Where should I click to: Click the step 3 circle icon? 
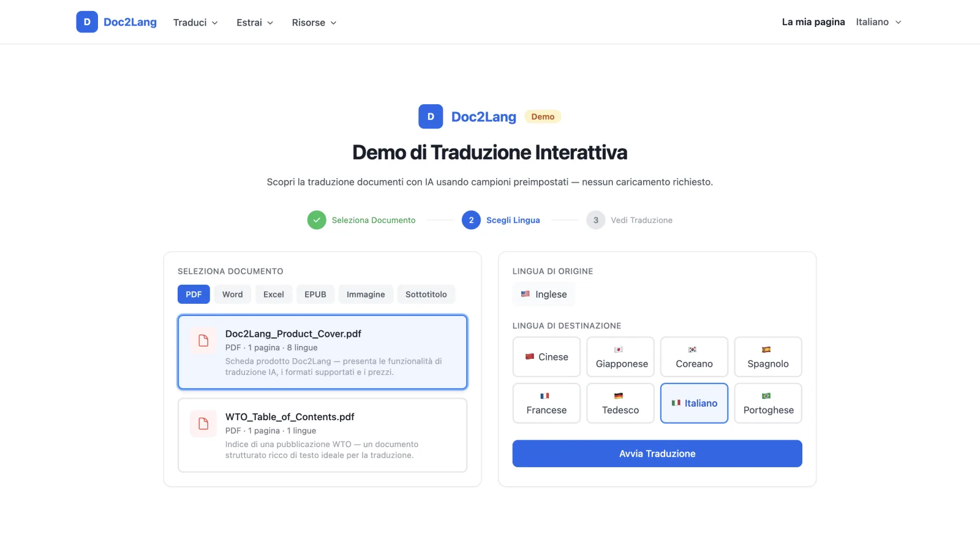tap(595, 220)
